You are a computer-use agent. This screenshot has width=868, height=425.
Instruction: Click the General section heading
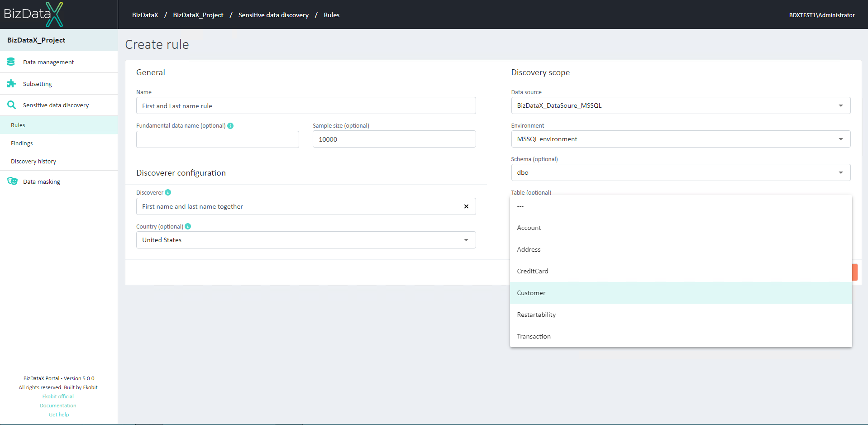tap(151, 72)
